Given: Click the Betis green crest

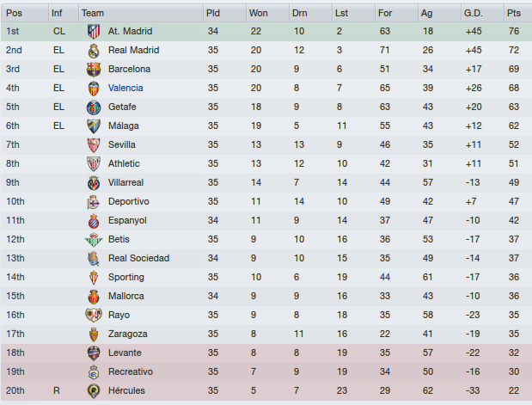Looking at the screenshot, I should click(x=94, y=240).
